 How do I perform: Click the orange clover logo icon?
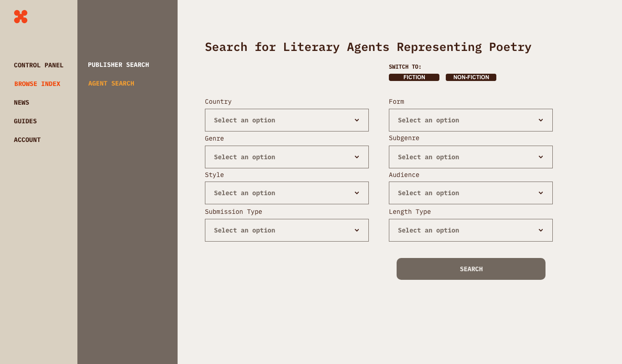pyautogui.click(x=20, y=17)
